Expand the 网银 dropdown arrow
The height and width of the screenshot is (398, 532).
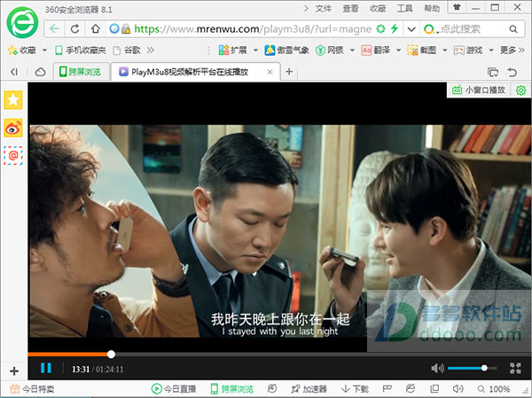352,51
